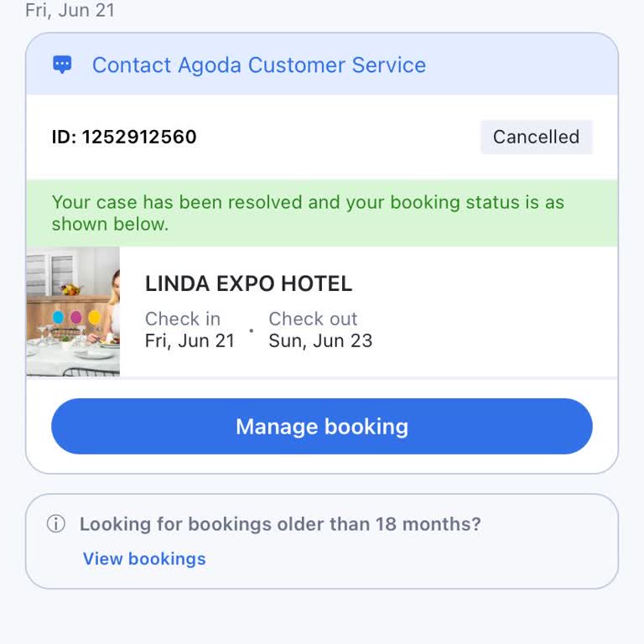Click the chat bubble icon
The width and height of the screenshot is (644, 644).
pyautogui.click(x=62, y=65)
